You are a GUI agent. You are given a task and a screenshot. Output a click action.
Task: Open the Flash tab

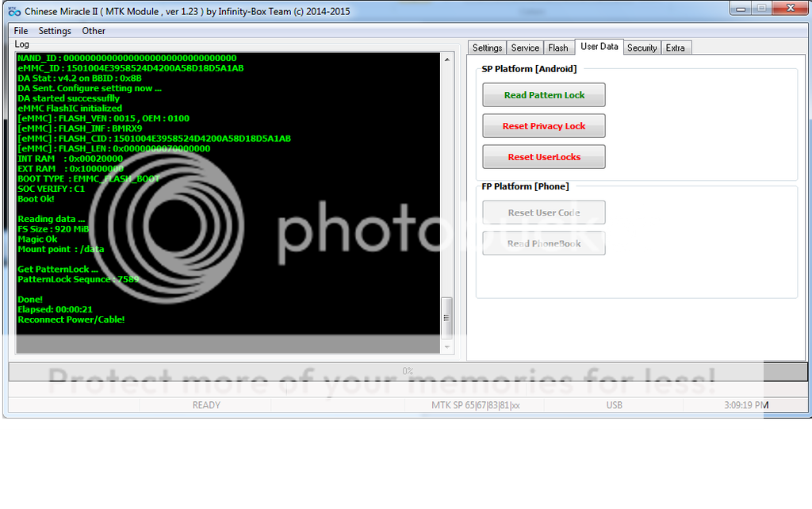[x=558, y=48]
